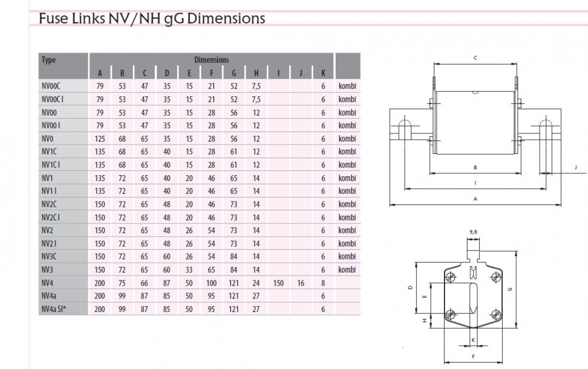The image size is (588, 369).
Task: Click the 'Fuse Links NV/NH gG Dimensions' title
Action: (x=152, y=19)
